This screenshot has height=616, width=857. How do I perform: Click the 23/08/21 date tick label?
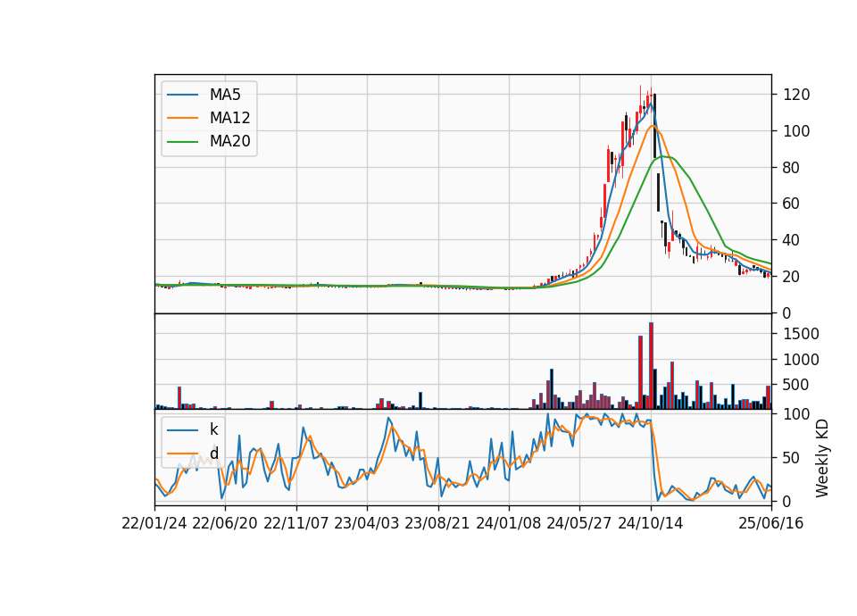[437, 523]
